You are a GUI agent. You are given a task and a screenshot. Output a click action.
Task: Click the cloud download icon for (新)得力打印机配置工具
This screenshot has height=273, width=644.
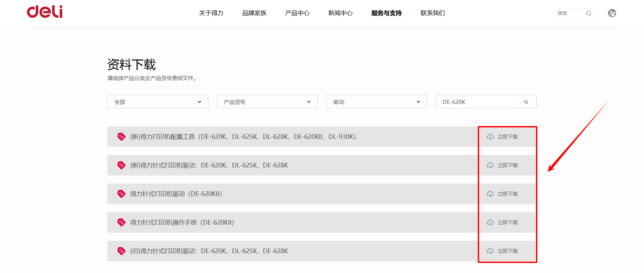click(x=490, y=136)
